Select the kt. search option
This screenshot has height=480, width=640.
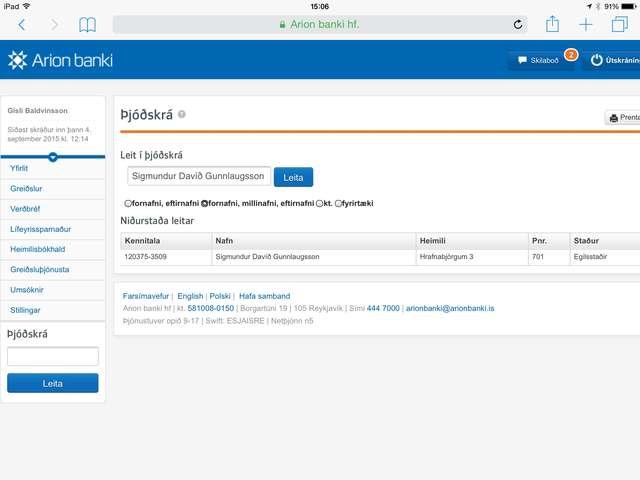click(x=319, y=203)
